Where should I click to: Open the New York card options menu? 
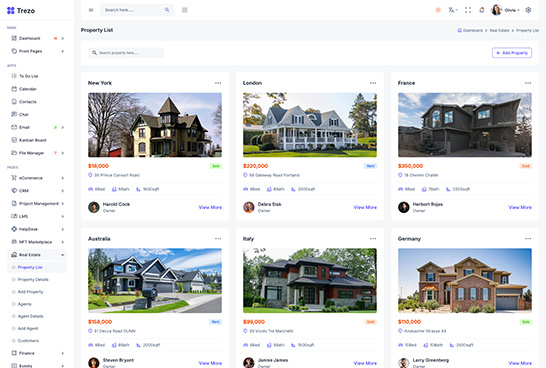coord(218,83)
